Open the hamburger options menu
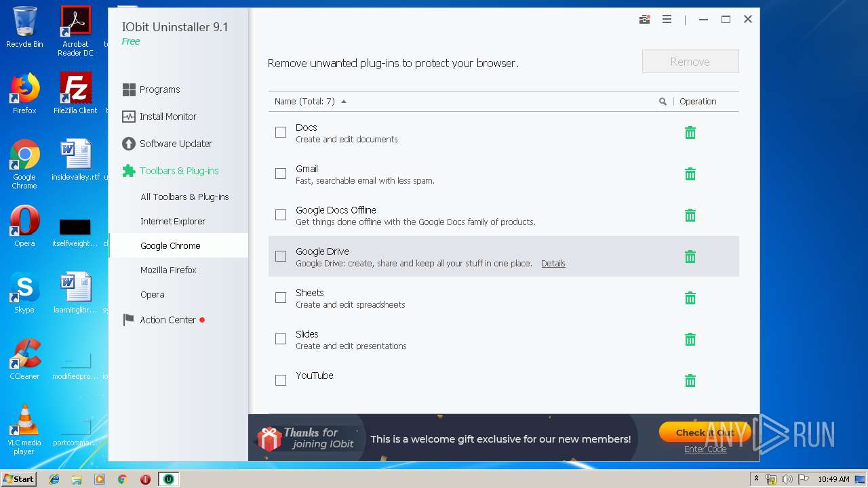 (667, 20)
